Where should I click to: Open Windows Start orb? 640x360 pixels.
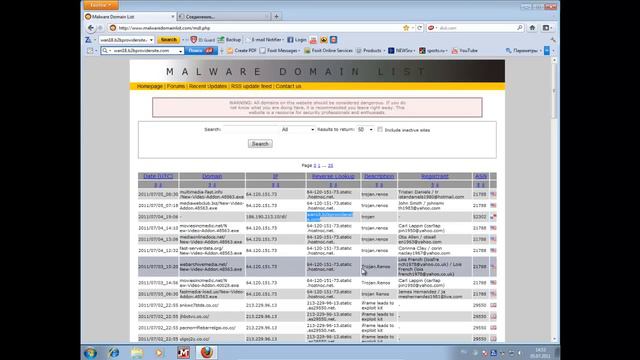90,353
